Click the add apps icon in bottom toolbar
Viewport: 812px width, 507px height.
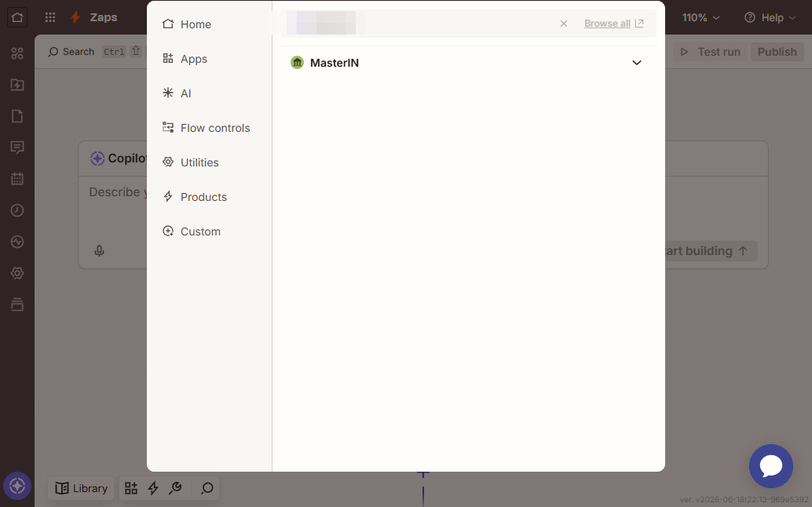[x=131, y=488]
